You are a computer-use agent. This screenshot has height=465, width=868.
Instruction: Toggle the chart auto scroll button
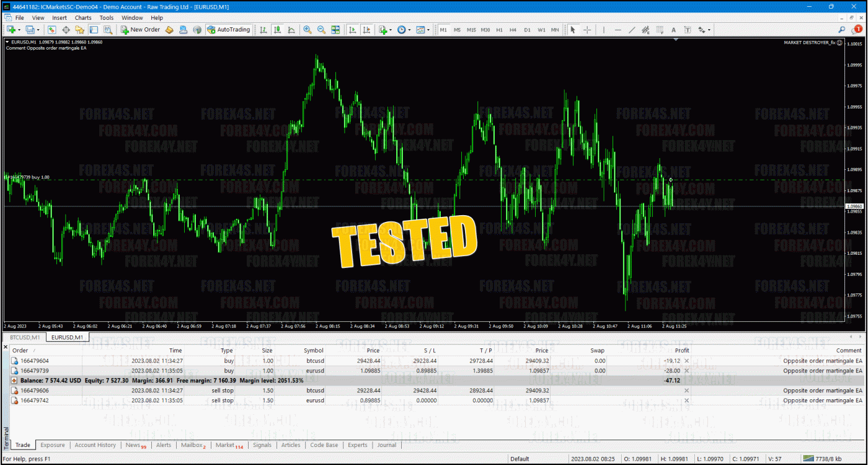(352, 29)
